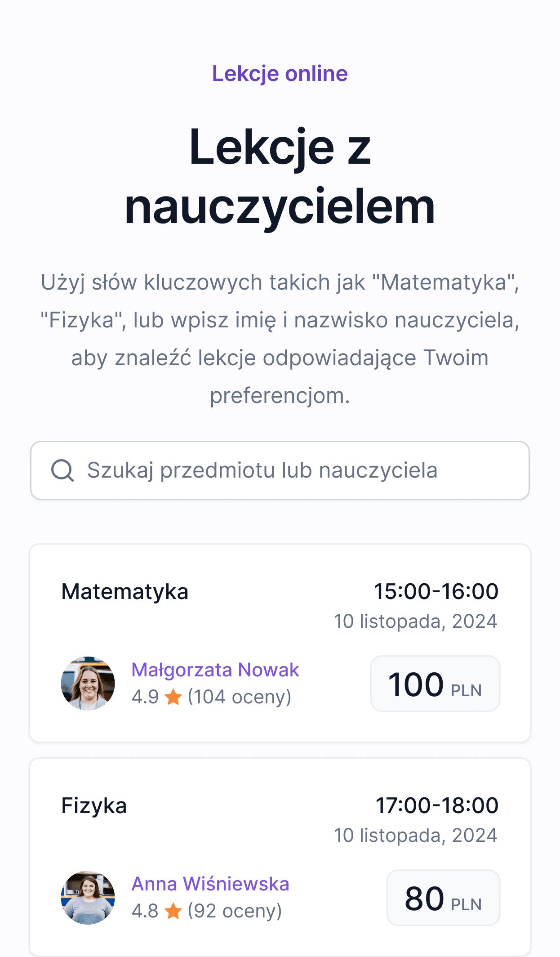Image resolution: width=560 pixels, height=957 pixels.
Task: Click the 15:00-16:00 time slot
Action: point(436,591)
